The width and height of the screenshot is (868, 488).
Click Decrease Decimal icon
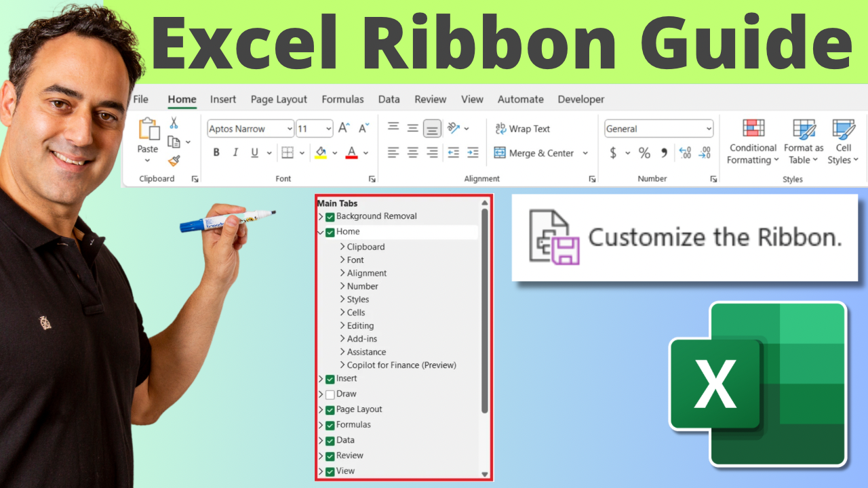[x=705, y=153]
